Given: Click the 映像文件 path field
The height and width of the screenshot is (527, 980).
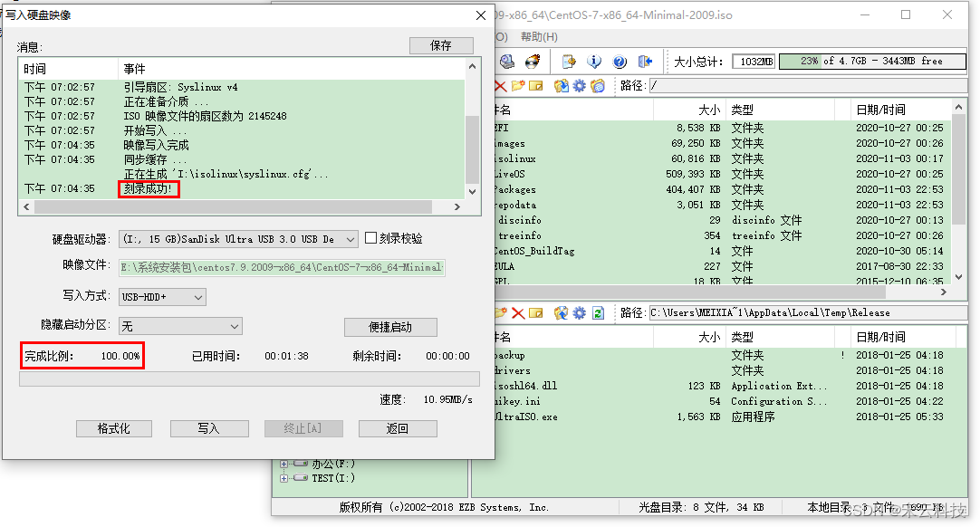Looking at the screenshot, I should [282, 267].
